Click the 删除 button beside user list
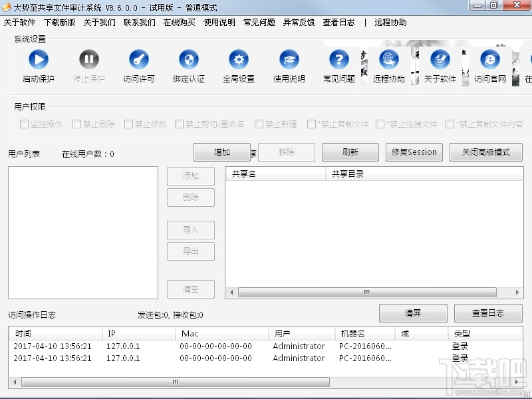 pyautogui.click(x=191, y=198)
